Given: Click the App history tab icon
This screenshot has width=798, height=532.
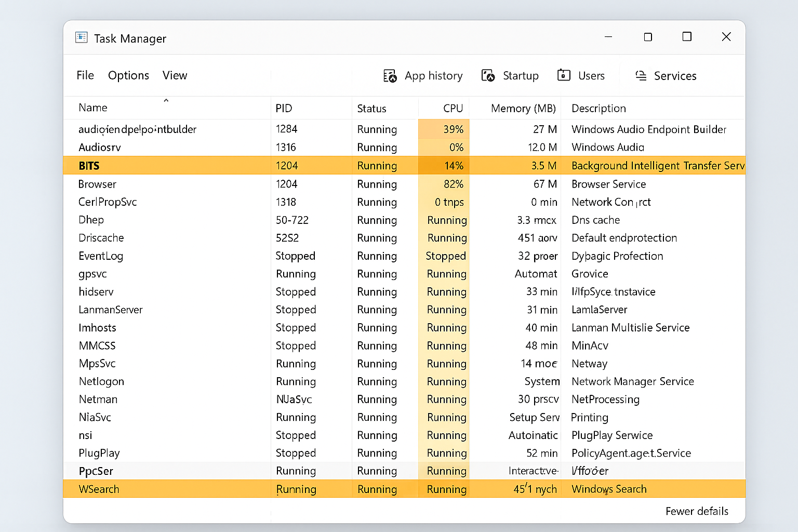Looking at the screenshot, I should tap(390, 76).
